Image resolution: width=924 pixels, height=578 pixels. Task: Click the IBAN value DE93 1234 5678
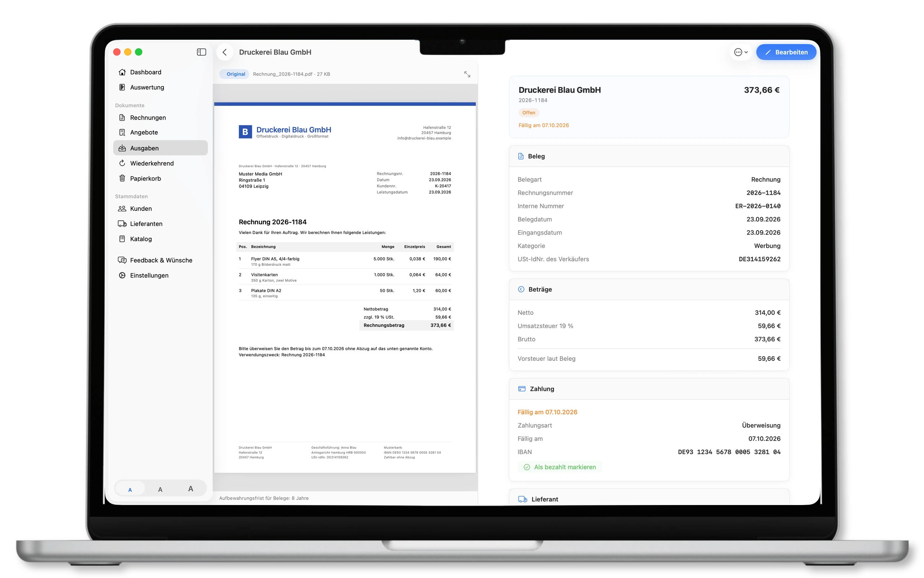tap(729, 452)
